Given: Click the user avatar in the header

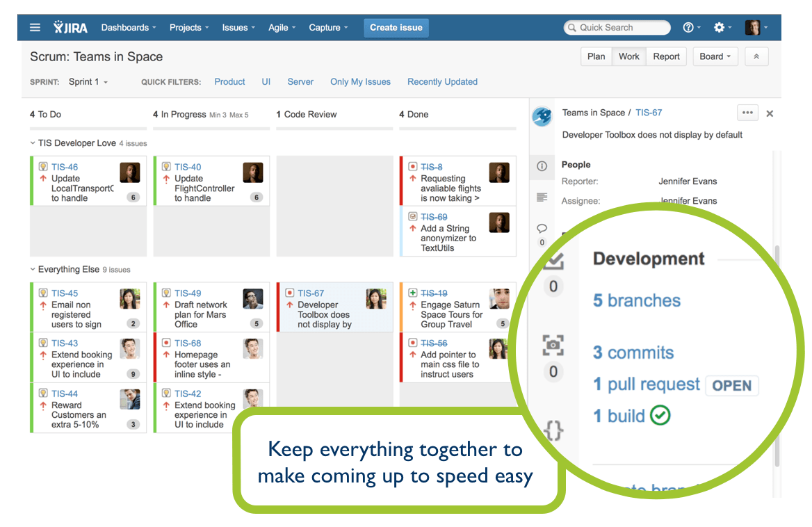Looking at the screenshot, I should pyautogui.click(x=753, y=27).
